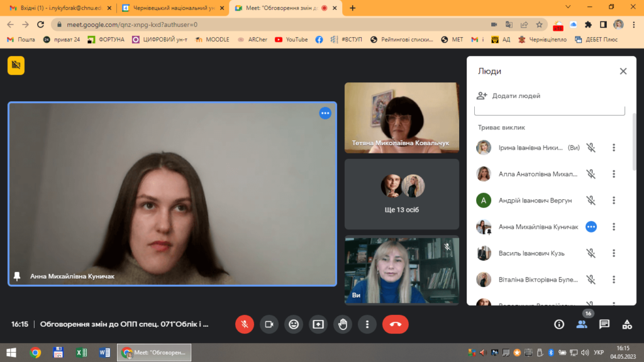Viewport: 644px width, 362px height.
Task: Toggle the people panel icon
Action: (582, 324)
